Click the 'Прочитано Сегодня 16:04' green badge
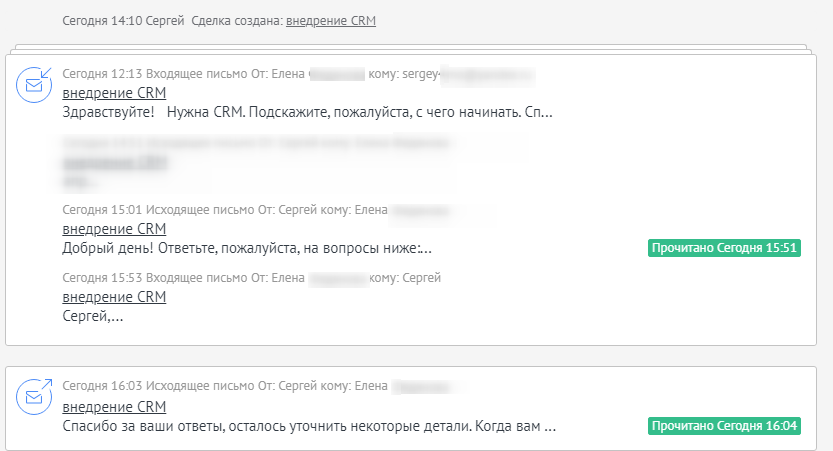Viewport: 833px width, 451px height. pyautogui.click(x=724, y=426)
